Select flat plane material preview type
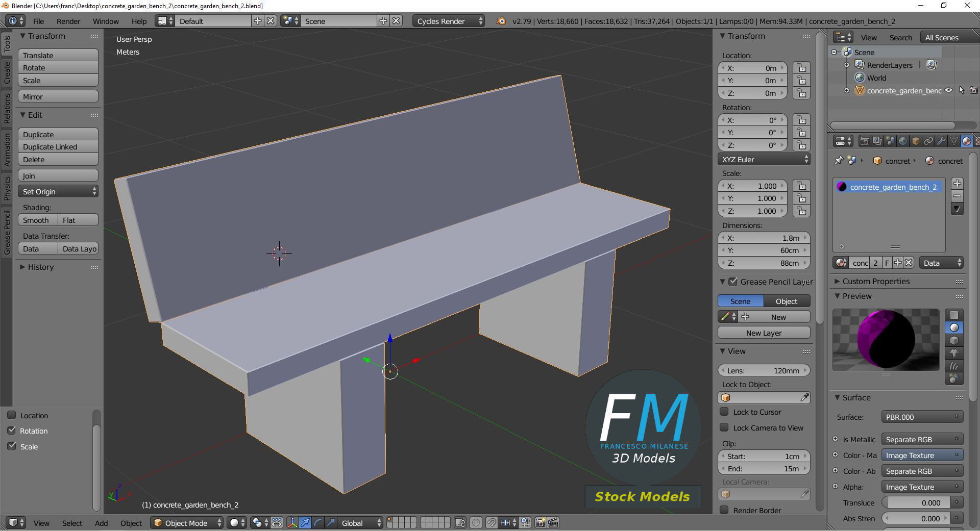The width and height of the screenshot is (980, 531). coord(954,315)
